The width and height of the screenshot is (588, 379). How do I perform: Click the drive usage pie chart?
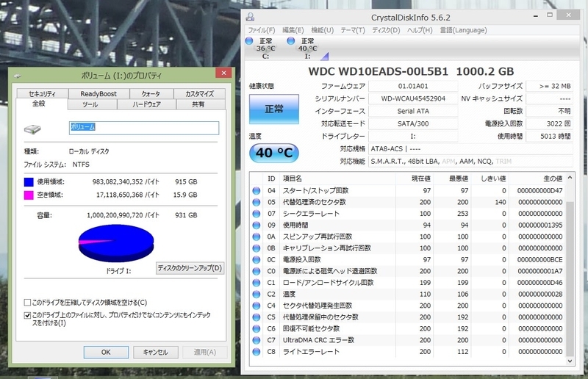pyautogui.click(x=116, y=243)
